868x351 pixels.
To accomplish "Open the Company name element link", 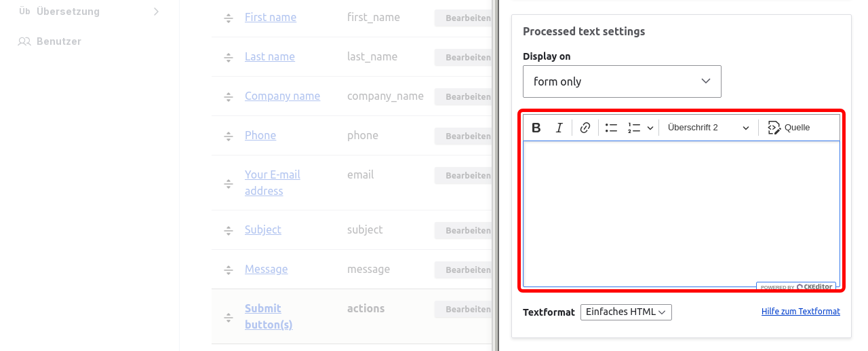I will [x=282, y=96].
